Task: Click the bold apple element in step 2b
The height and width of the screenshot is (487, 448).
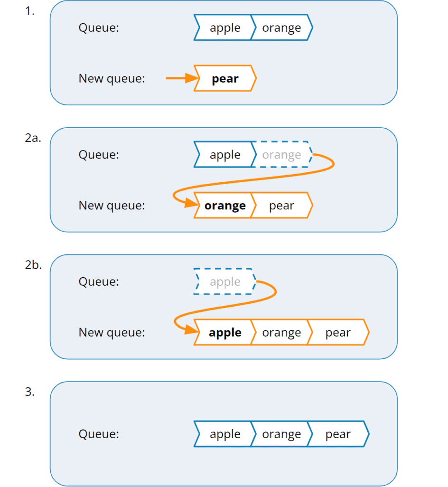Action: [x=225, y=333]
